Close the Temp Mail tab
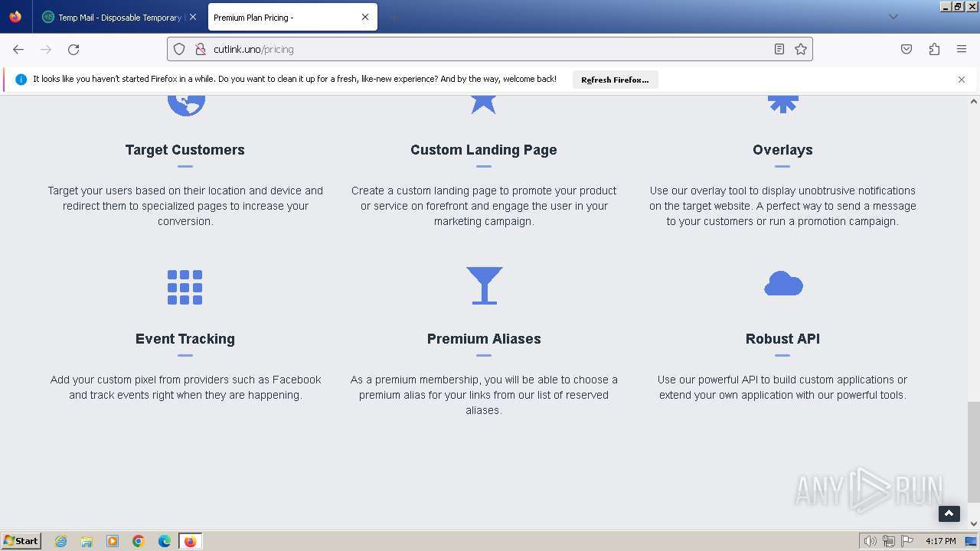980x551 pixels. click(193, 17)
